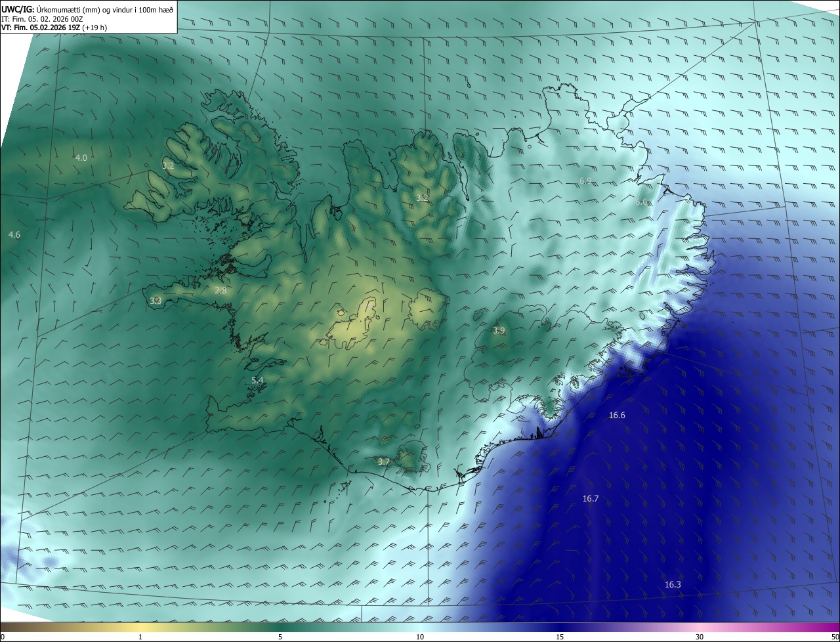
Task: Click the 6.9 value label on the map
Action: (x=585, y=181)
